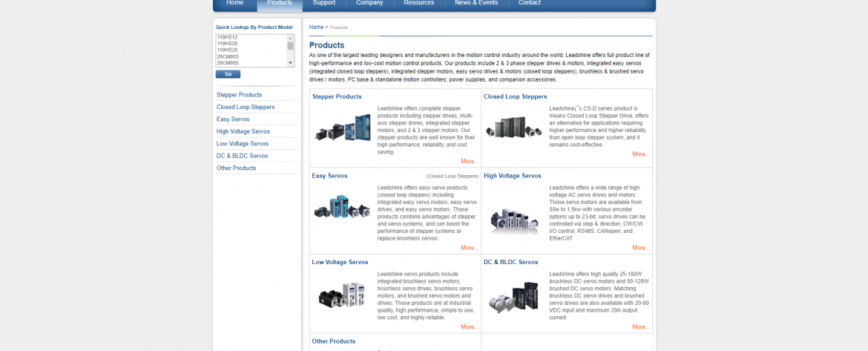Click the Low Voltage Servos card heading

coord(340,262)
